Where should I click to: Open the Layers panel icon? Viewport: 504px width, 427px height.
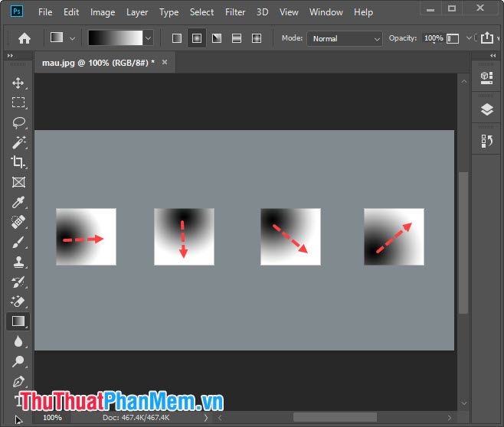point(487,109)
